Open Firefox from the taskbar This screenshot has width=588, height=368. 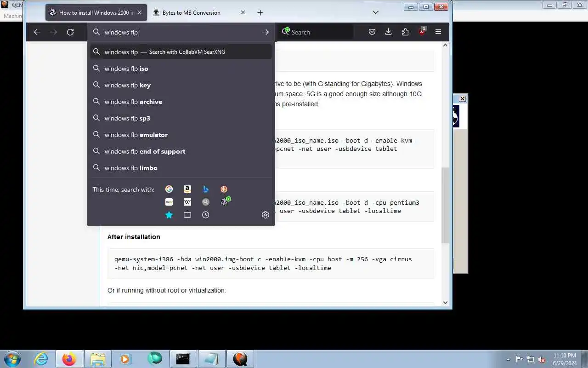tap(69, 359)
